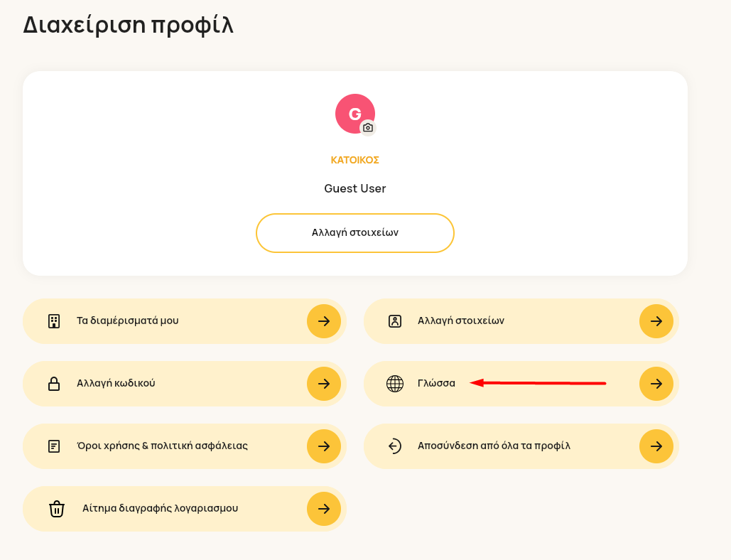
Task: Click the globe icon beside Γλώσσα
Action: point(395,384)
